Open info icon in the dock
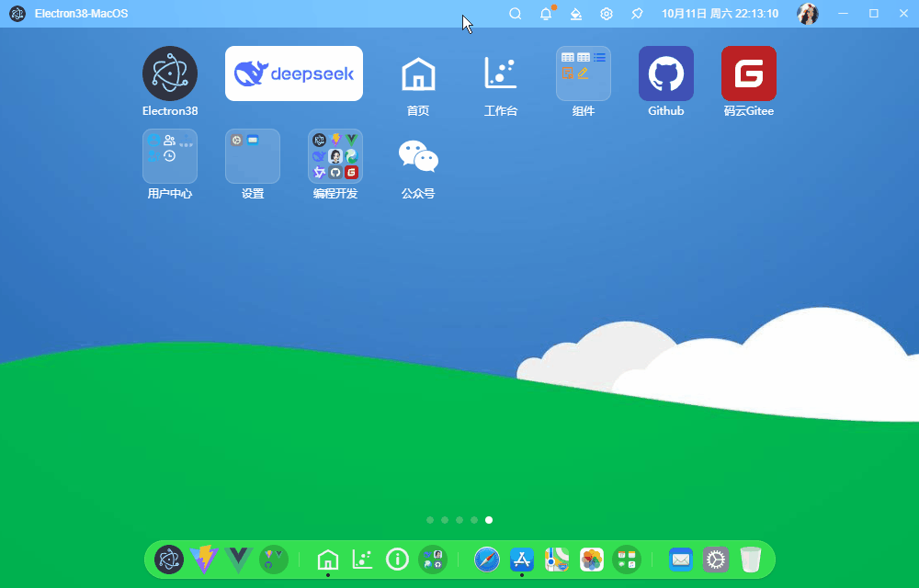The image size is (919, 588). (397, 560)
